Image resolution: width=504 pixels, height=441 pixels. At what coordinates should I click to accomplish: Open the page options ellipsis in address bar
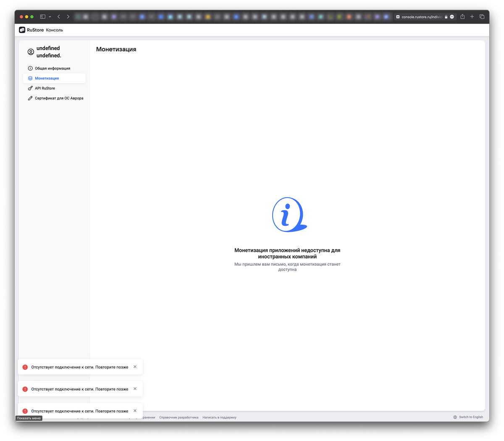[x=452, y=17]
